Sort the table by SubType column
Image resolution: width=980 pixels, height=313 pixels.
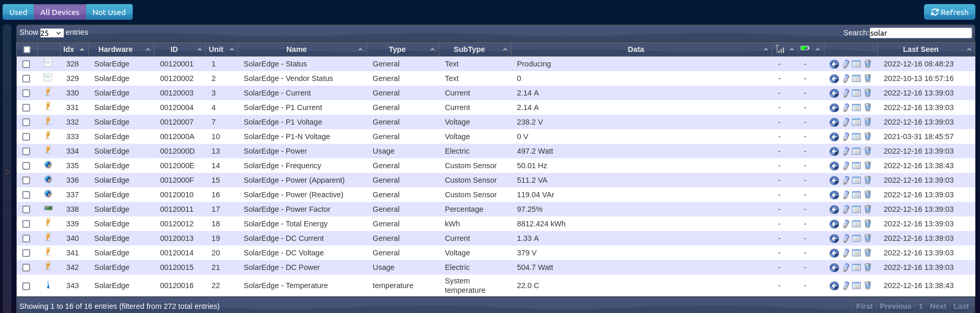point(475,49)
